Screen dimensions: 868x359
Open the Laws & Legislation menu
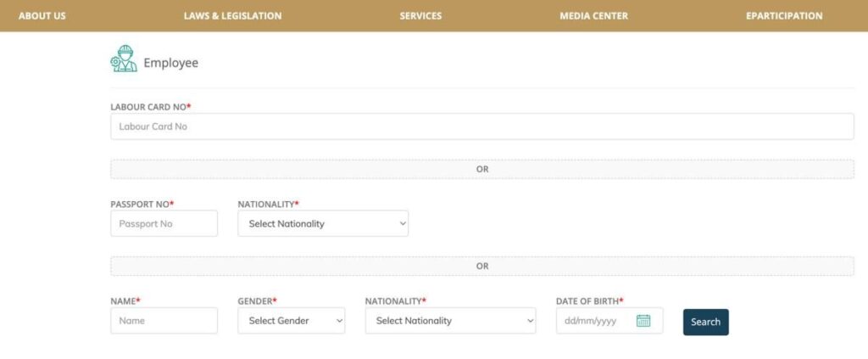(x=232, y=16)
